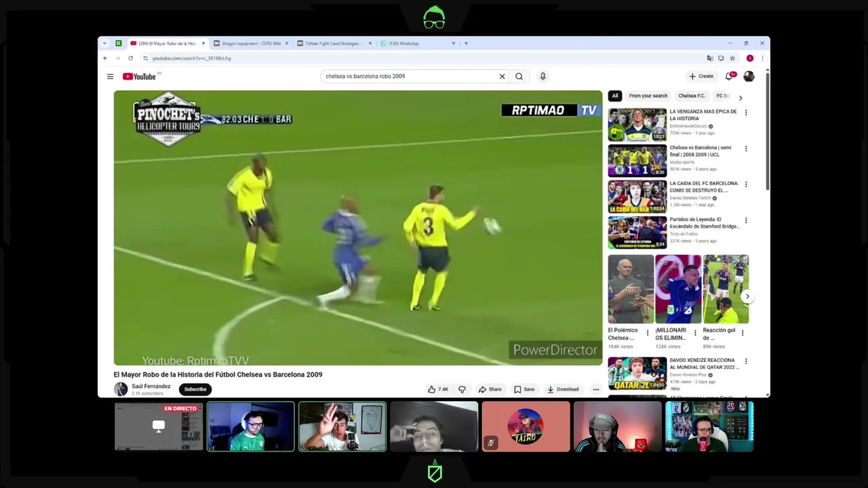The image size is (868, 488).
Task: Select From your search chip
Action: click(648, 96)
